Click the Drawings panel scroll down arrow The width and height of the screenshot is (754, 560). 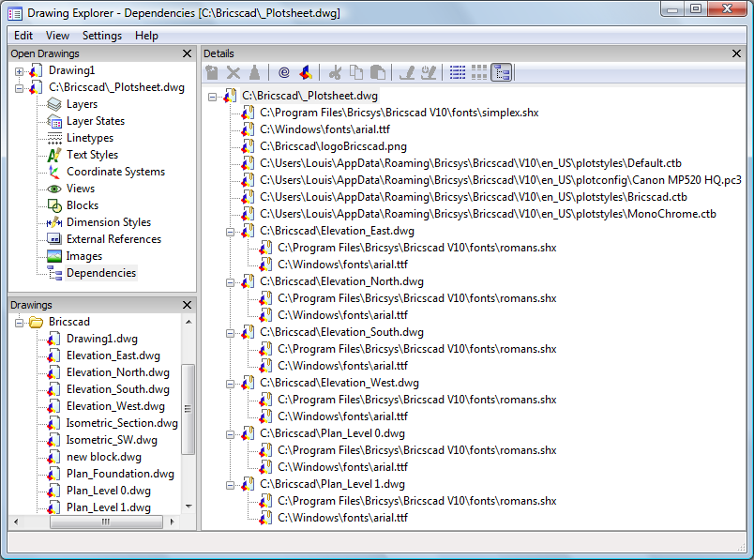(x=188, y=507)
